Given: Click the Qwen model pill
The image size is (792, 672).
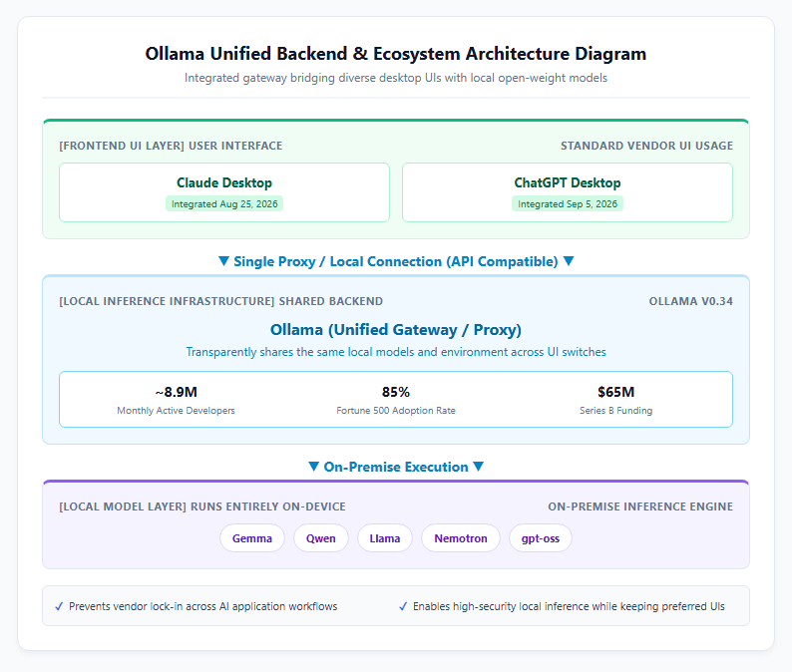Looking at the screenshot, I should coord(321,538).
